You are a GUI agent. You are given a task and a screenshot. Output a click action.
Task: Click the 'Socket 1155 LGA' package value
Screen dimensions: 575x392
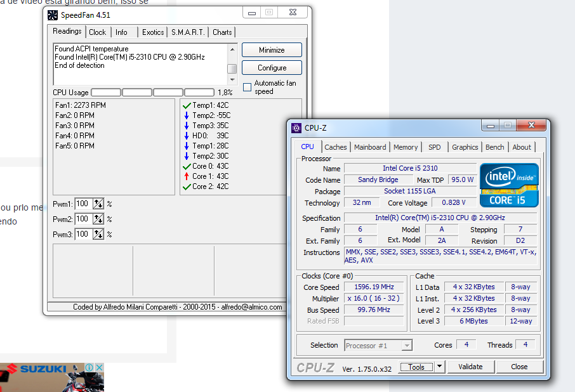coord(410,191)
